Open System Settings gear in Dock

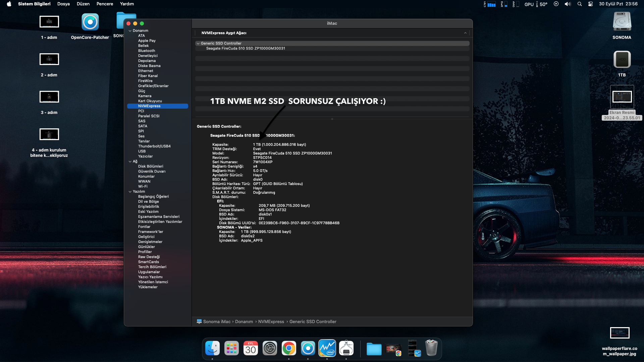pos(270,348)
